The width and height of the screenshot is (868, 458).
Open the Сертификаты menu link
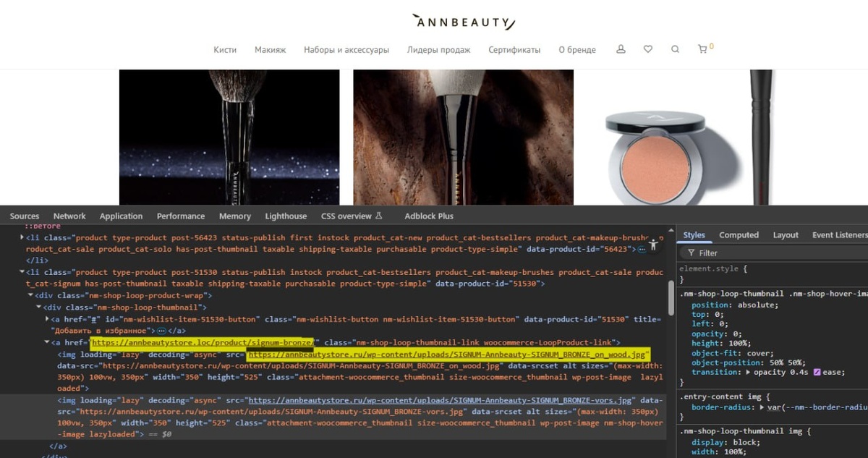514,50
